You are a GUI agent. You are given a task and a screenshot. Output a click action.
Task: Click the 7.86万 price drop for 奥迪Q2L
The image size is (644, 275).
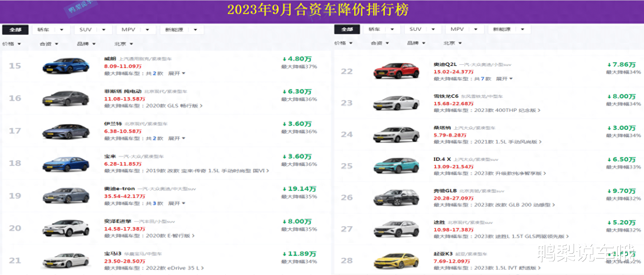click(x=622, y=64)
